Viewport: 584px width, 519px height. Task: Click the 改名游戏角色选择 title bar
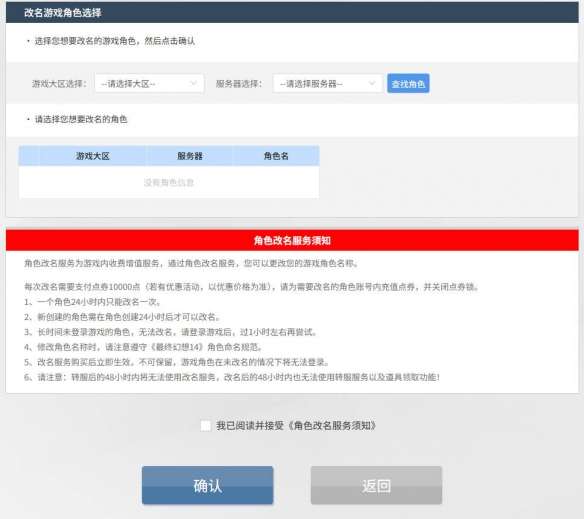(x=292, y=12)
